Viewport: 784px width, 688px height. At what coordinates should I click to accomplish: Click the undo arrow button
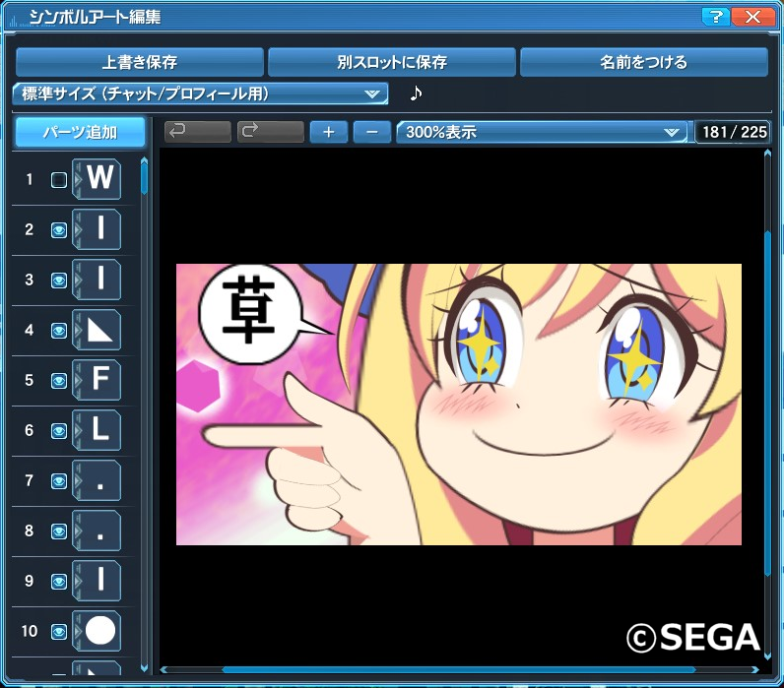pos(198,132)
